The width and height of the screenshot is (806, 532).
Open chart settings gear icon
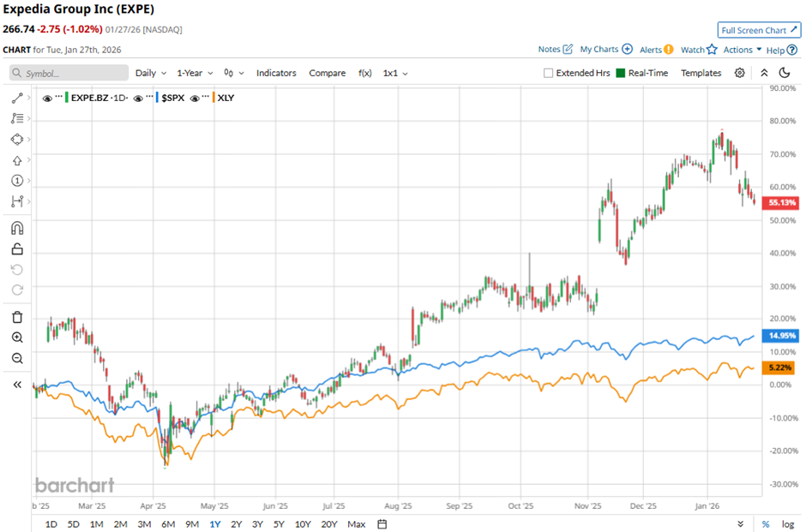point(740,73)
